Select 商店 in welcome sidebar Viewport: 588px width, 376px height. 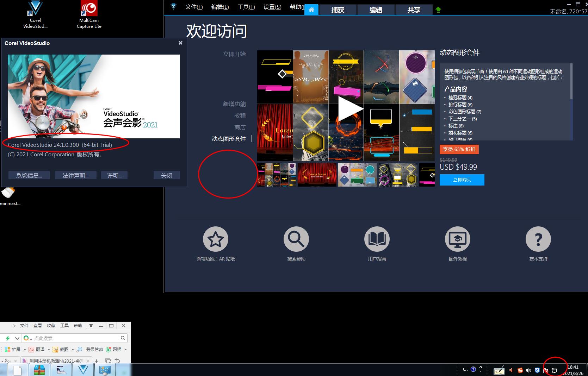(x=240, y=127)
